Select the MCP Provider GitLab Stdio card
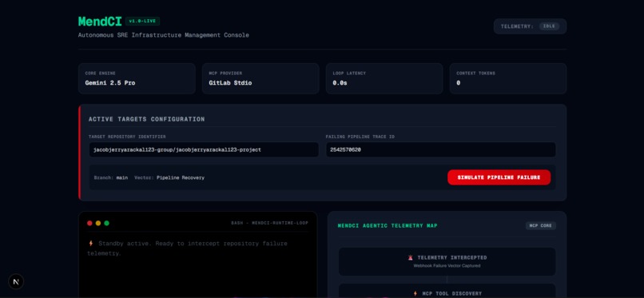This screenshot has height=298, width=644. tap(260, 78)
